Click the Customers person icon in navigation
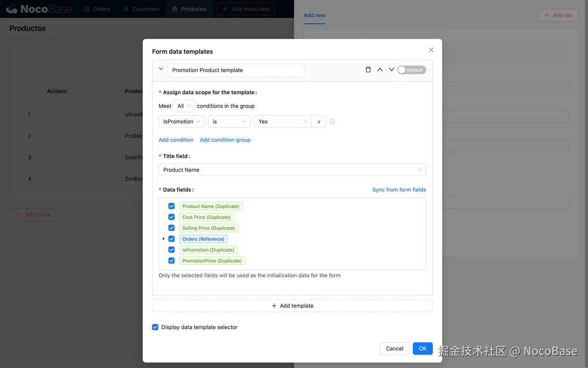 (125, 9)
